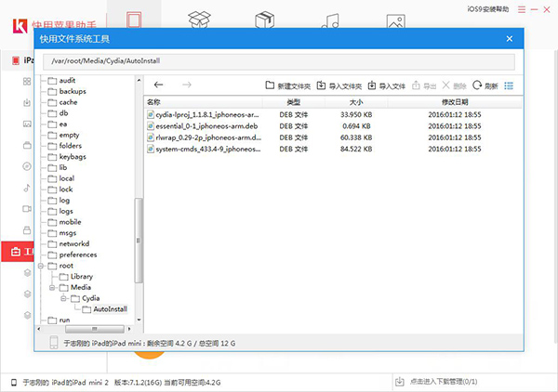Viewport: 558px width, 392px height.
Task: Click the grid icon in main sidebar
Action: point(27,82)
